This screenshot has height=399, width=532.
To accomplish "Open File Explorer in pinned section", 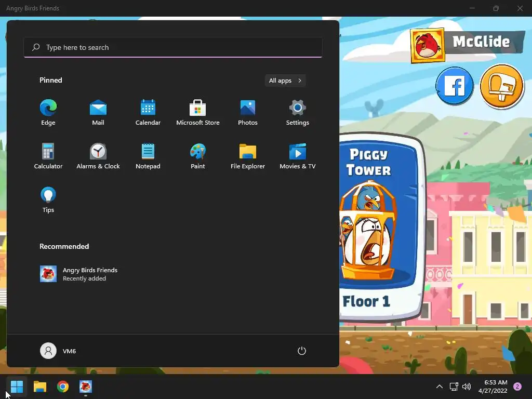I will pyautogui.click(x=248, y=156).
